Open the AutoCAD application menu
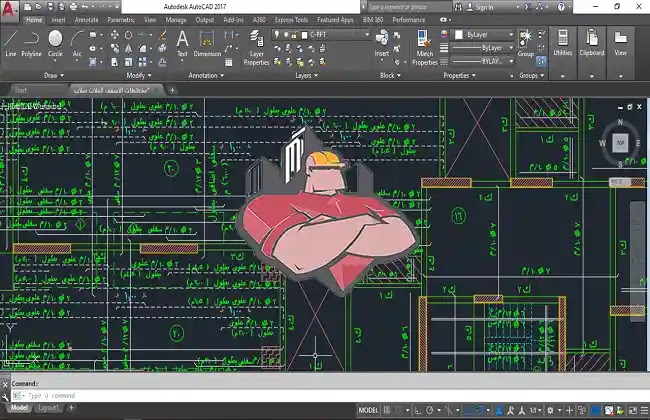Viewport: 650px width, 420px height. coord(8,9)
